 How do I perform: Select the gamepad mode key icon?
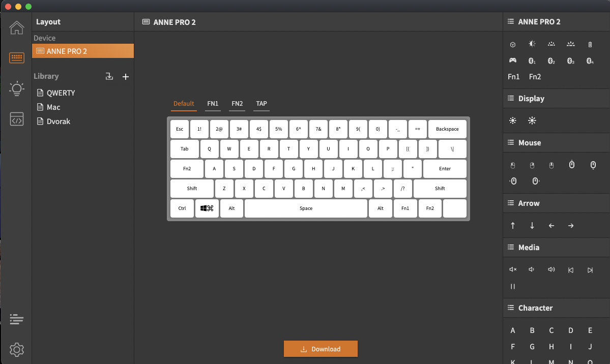tap(513, 60)
